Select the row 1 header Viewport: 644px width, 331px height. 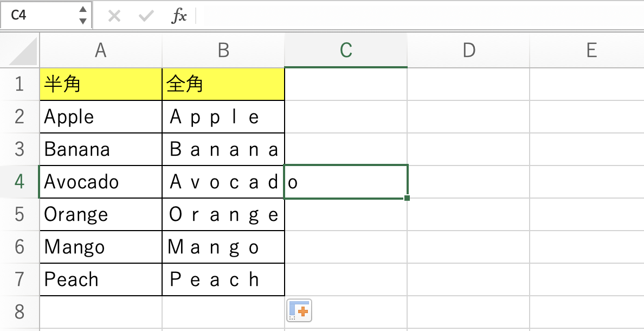click(20, 84)
